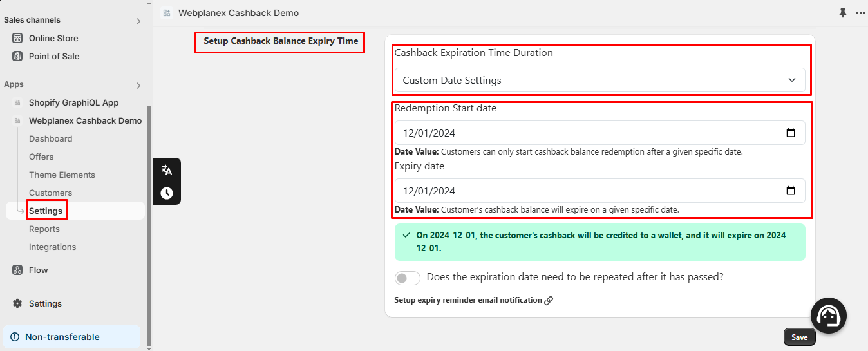Open Shopify GraphiQL App
This screenshot has height=351, width=868.
tap(75, 102)
